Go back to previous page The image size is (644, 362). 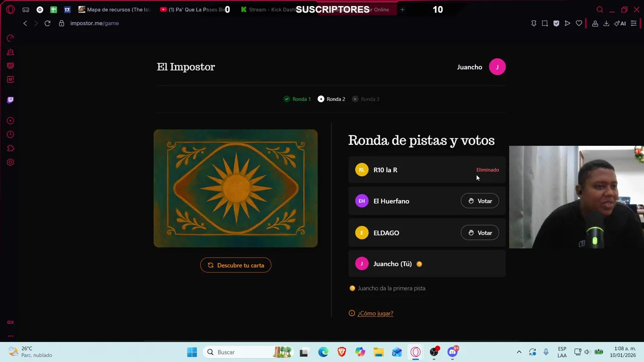[x=25, y=23]
